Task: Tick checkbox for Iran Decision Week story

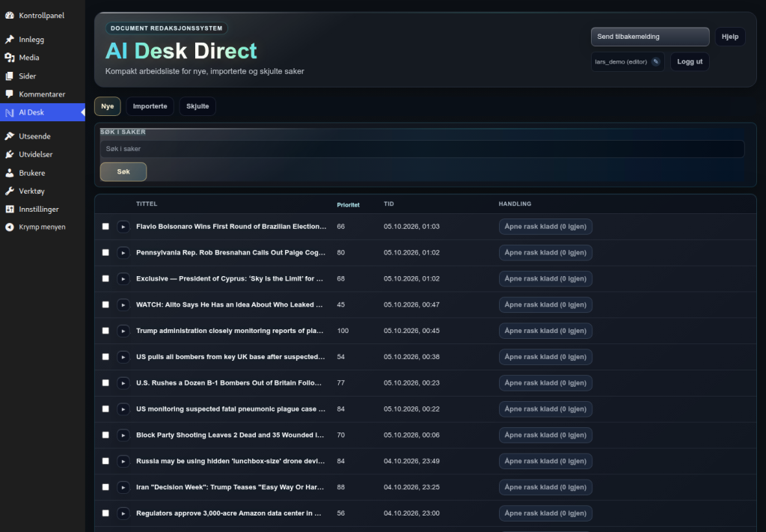Action: pyautogui.click(x=105, y=487)
